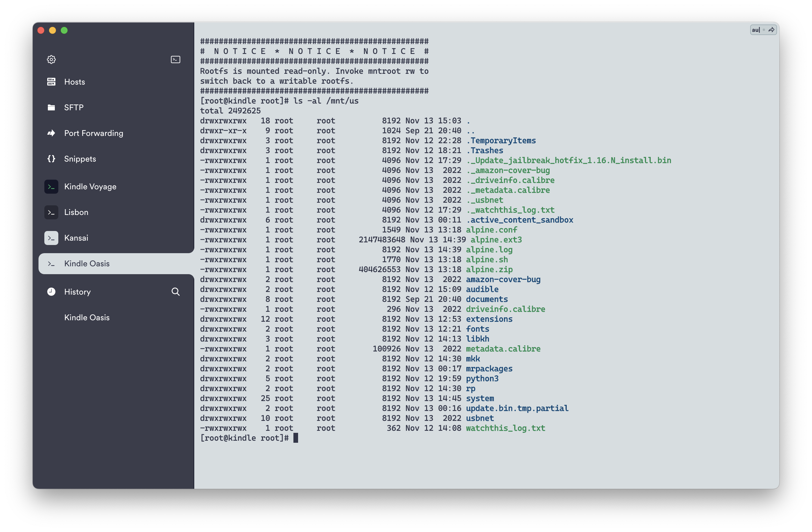812x532 pixels.
Task: Open Kindle Oasis entry under History
Action: point(87,317)
